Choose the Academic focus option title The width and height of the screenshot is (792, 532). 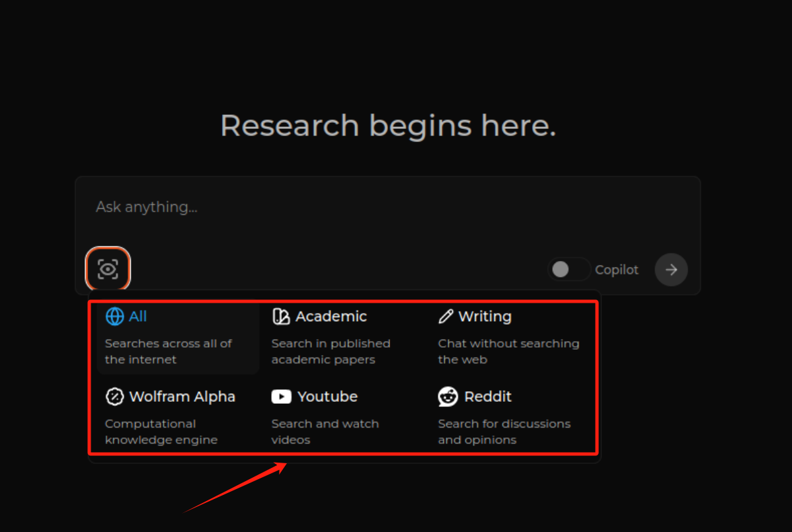click(331, 317)
